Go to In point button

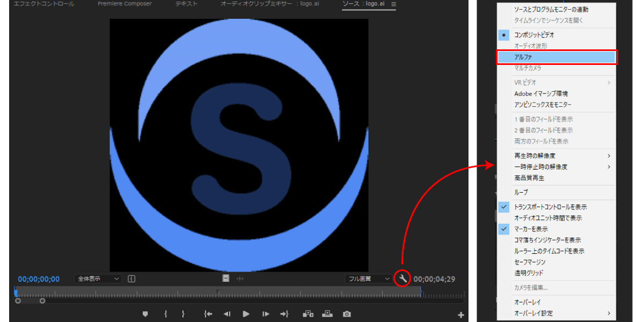pyautogui.click(x=208, y=314)
